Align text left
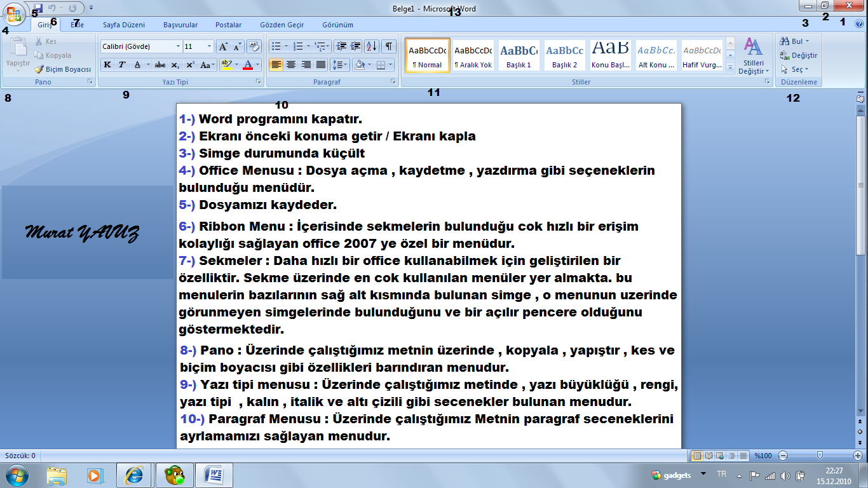This screenshot has width=868, height=488. tap(276, 65)
